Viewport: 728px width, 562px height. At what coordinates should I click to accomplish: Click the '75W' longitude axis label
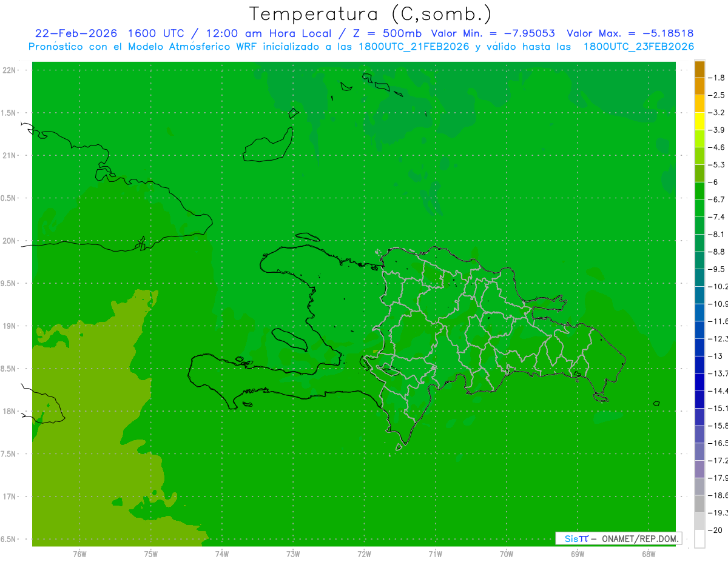151,554
